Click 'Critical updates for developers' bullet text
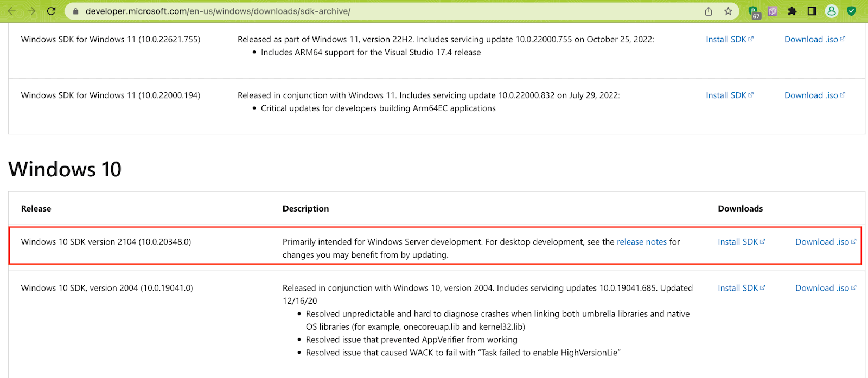Screen dimensions: 868x378 378,108
